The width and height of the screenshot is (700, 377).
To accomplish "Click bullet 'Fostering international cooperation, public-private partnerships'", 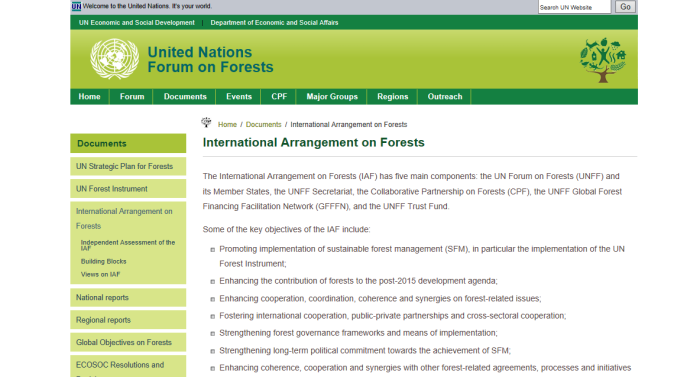I will pyautogui.click(x=392, y=315).
